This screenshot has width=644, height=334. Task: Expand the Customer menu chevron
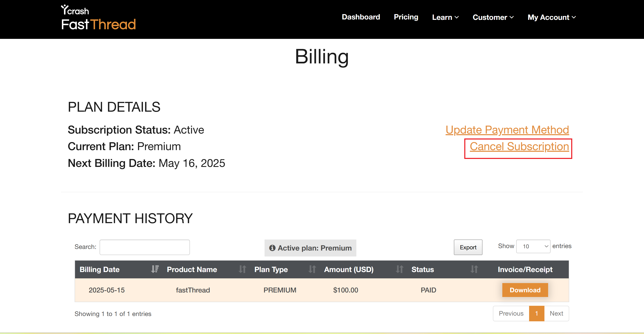coord(512,17)
